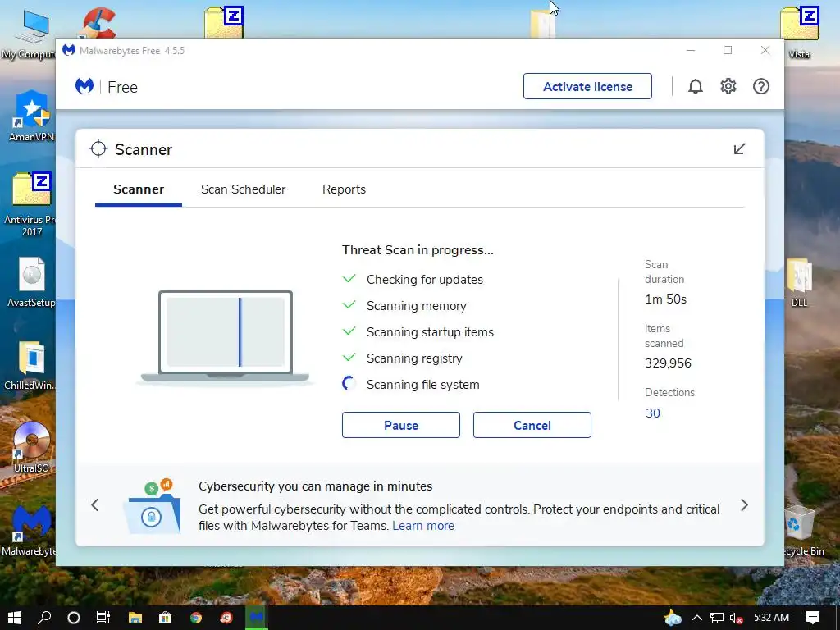Select the Antivirus Pro 2017 desktop folder

coord(32,205)
